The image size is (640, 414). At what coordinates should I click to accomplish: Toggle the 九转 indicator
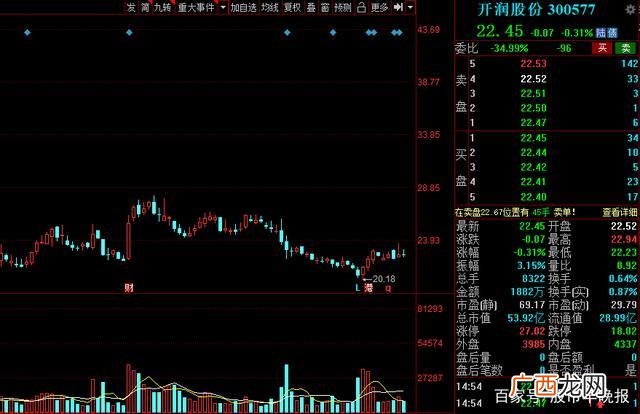click(x=162, y=7)
